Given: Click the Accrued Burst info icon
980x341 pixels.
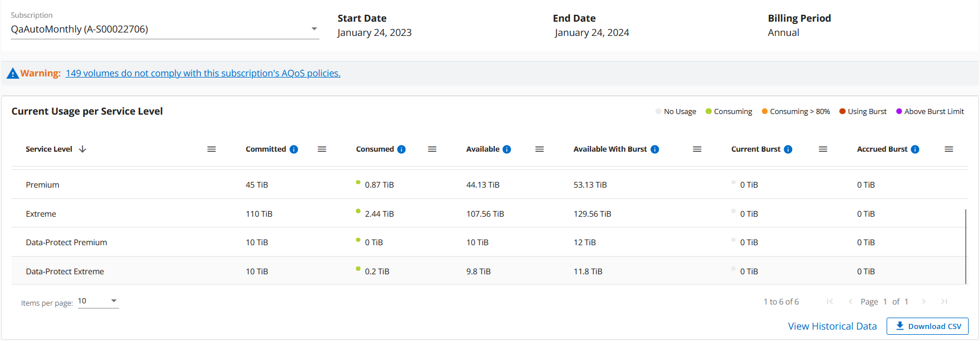Looking at the screenshot, I should tap(915, 149).
